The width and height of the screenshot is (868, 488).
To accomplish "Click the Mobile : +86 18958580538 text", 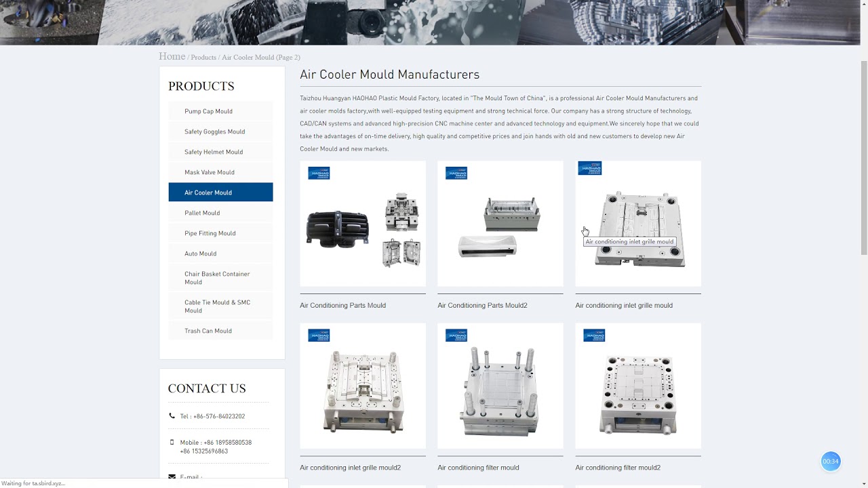I will [x=216, y=443].
